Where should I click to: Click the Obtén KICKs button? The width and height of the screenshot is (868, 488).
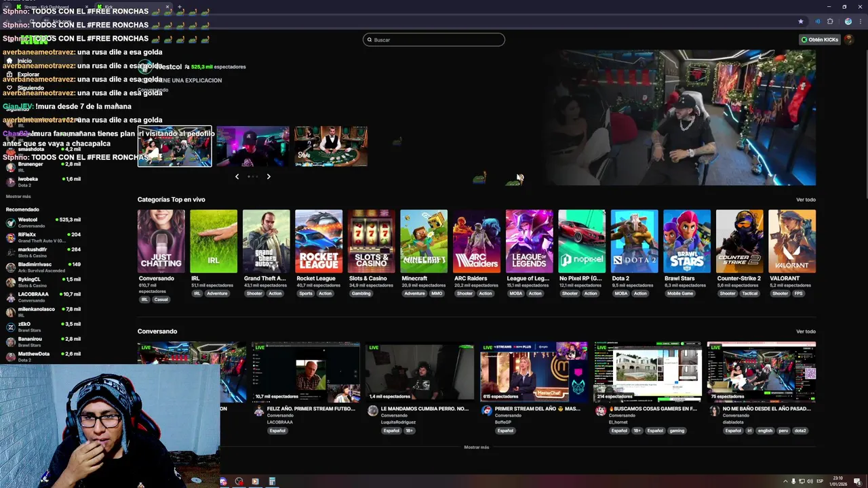point(820,39)
